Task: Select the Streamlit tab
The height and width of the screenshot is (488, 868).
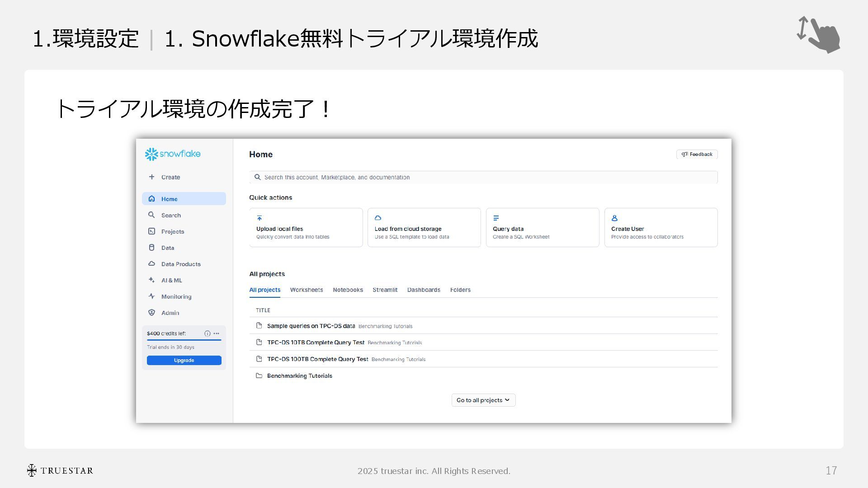Action: (385, 290)
